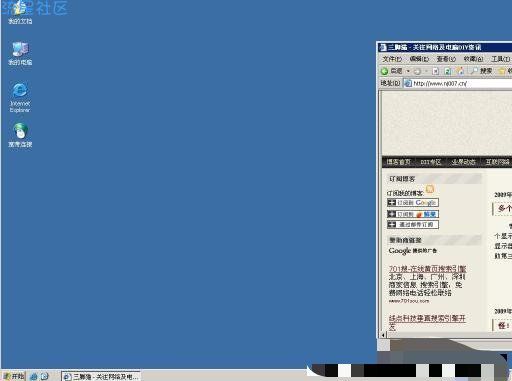Open the My Computer (我的电脑) desktop icon
Viewport: 512px width, 381px height.
click(20, 54)
